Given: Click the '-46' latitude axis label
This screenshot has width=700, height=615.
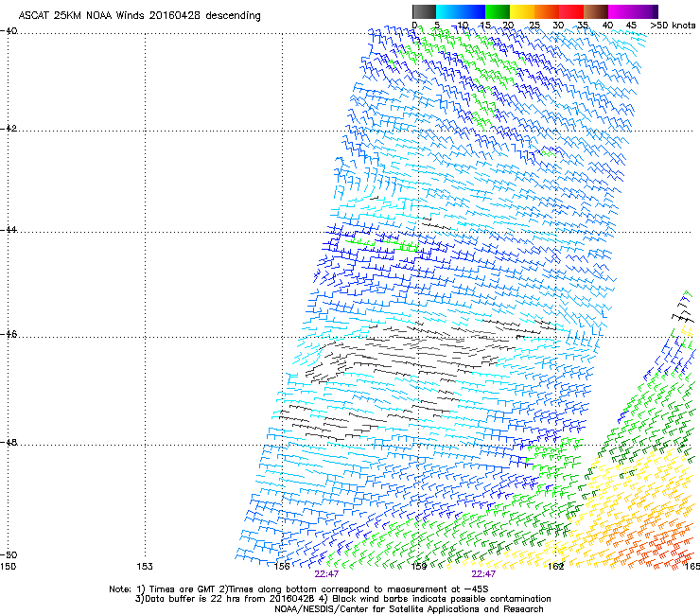Looking at the screenshot, I should tap(9, 334).
